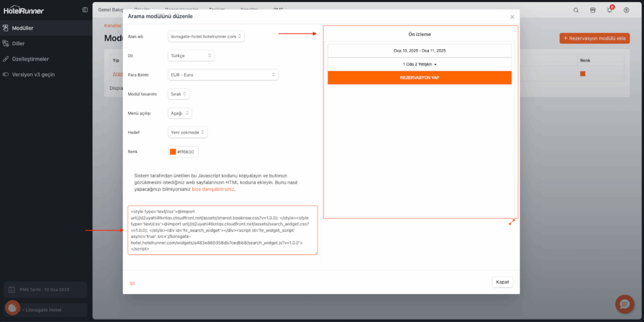Open the orange chat support bubble
This screenshot has height=322, width=644.
click(x=625, y=304)
